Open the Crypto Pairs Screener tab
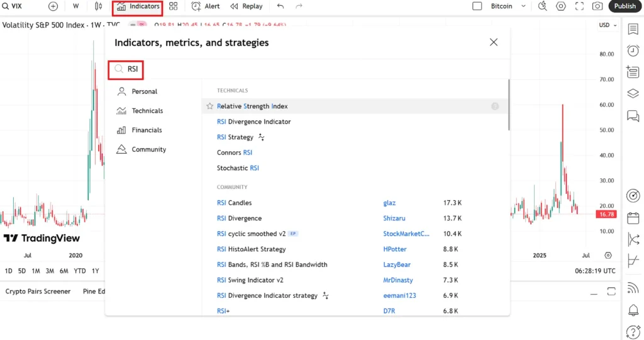 click(38, 291)
